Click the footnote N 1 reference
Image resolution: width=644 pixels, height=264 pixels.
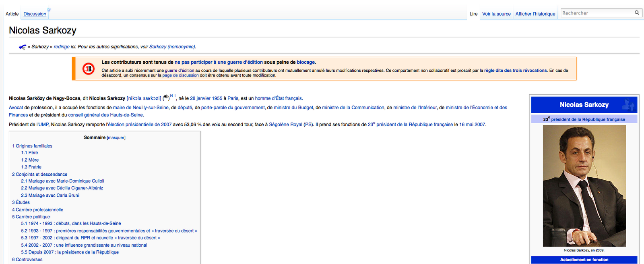(173, 96)
